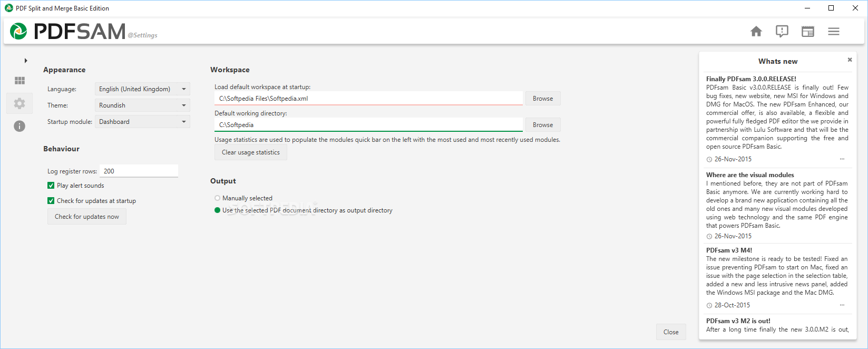Open the Startup module dropdown

click(x=142, y=122)
